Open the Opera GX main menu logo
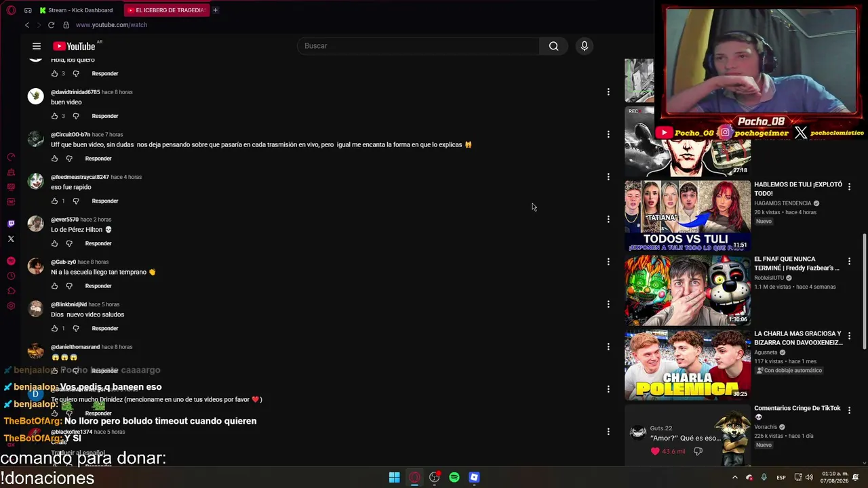The width and height of the screenshot is (868, 488). (x=11, y=10)
